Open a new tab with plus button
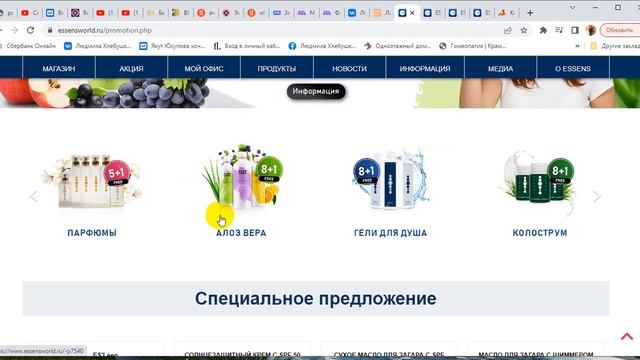Image resolution: width=640 pixels, height=360 pixels. (x=530, y=13)
